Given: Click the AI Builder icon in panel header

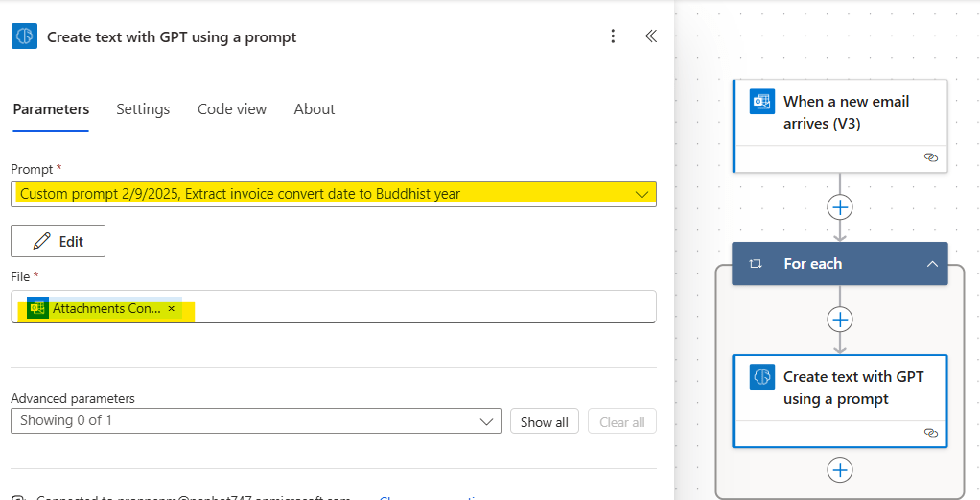Looking at the screenshot, I should 24,36.
